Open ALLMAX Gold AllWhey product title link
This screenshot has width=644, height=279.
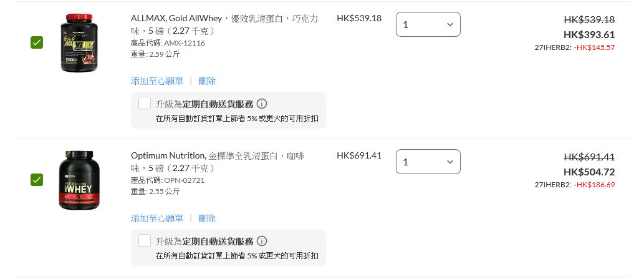[x=224, y=24]
